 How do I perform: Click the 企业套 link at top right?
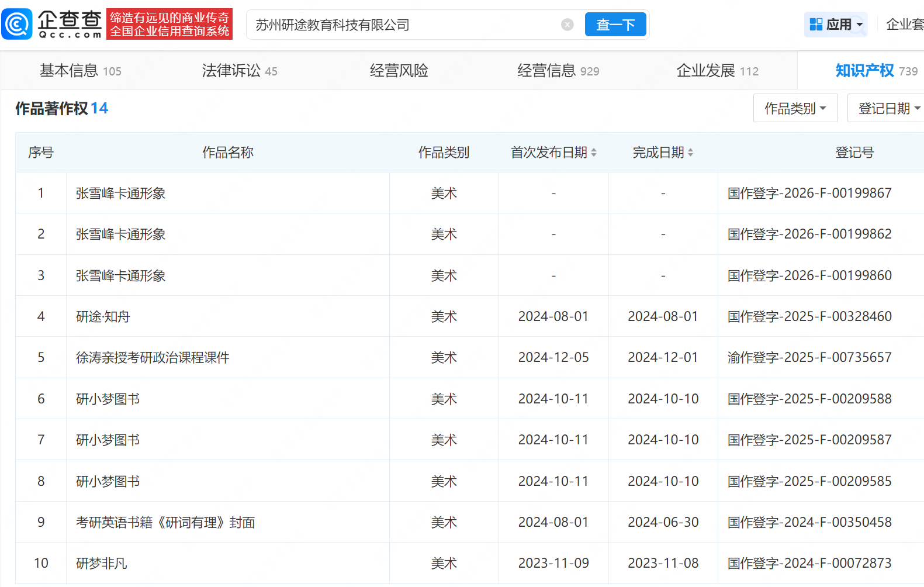point(905,25)
